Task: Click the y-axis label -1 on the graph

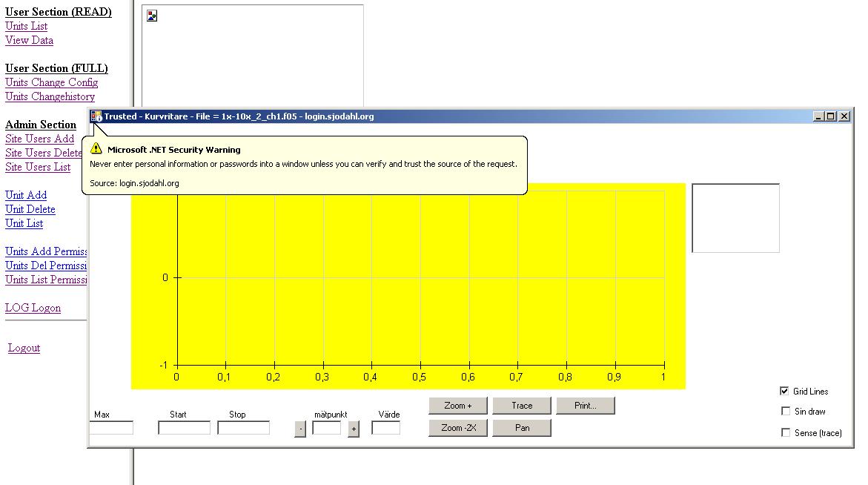Action: tap(163, 366)
